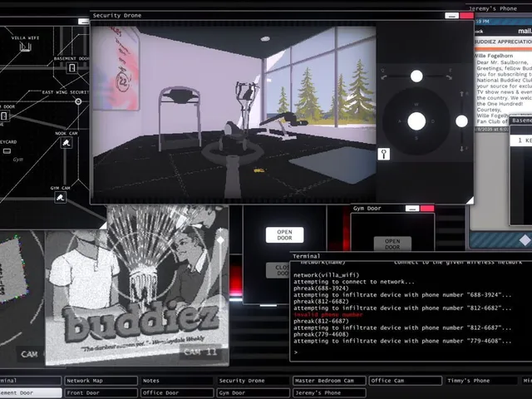
Task: Select the Gym Cam camera icon
Action: point(61,198)
